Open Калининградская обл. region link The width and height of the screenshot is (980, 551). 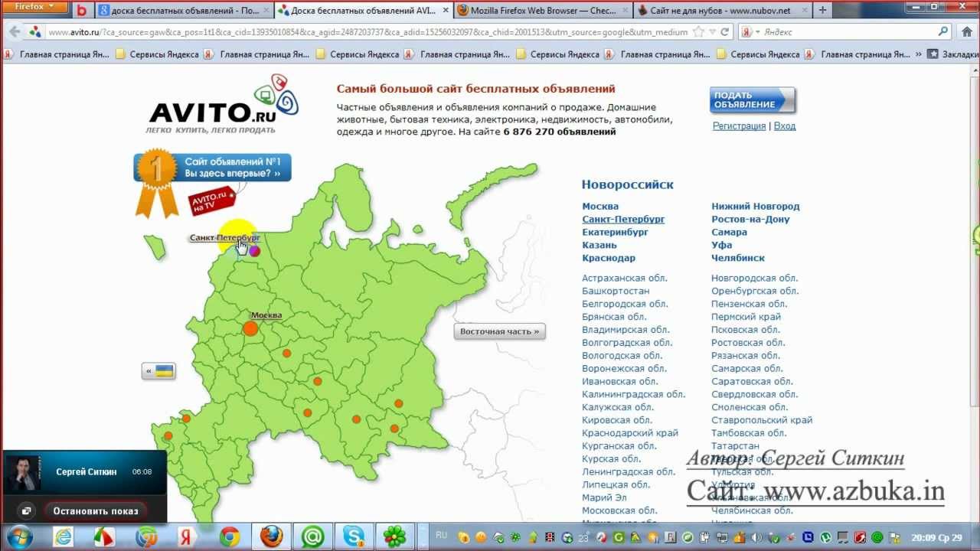coord(633,395)
